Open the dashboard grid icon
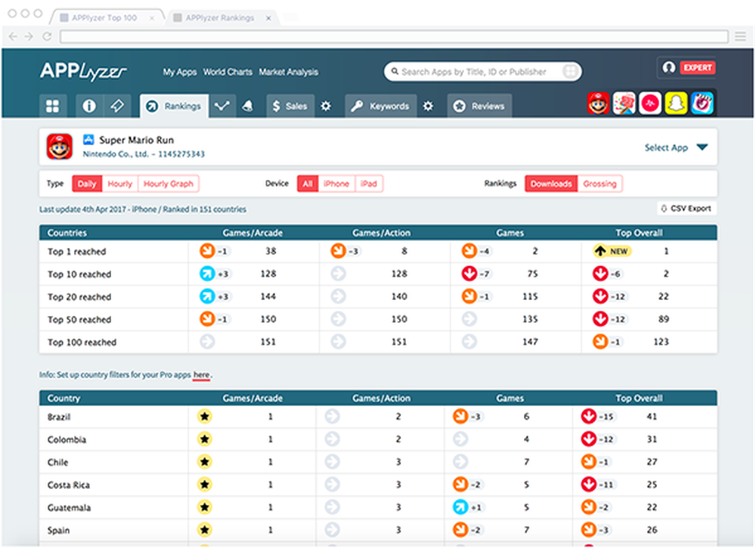Viewport: 756px width, 548px height. (x=53, y=106)
